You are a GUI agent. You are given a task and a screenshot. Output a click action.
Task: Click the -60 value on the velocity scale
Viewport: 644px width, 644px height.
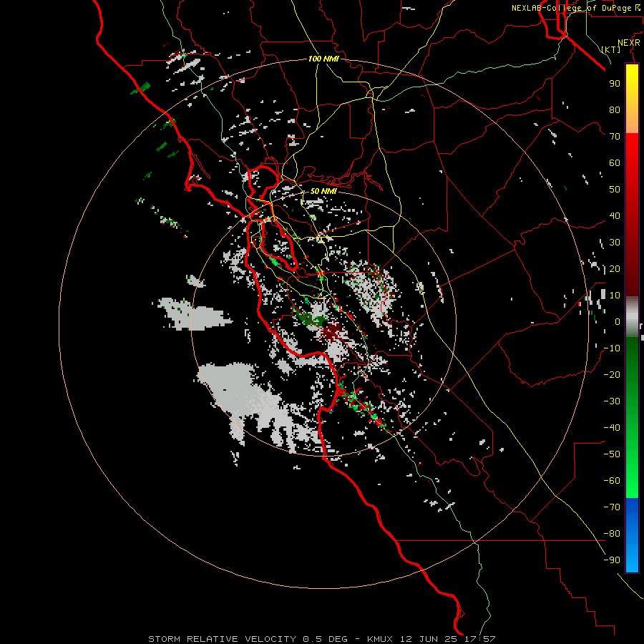[612, 481]
